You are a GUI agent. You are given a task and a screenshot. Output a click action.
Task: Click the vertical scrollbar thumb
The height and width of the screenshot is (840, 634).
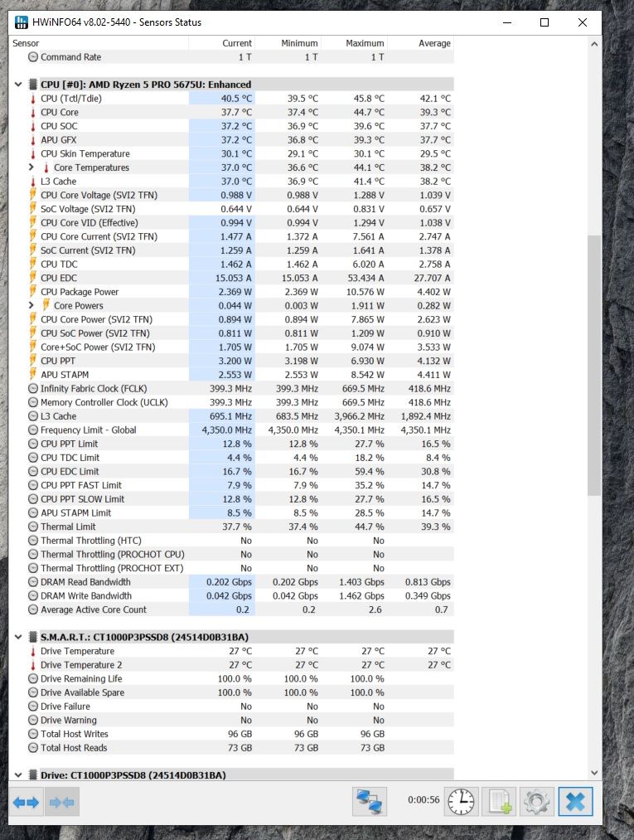pos(594,366)
